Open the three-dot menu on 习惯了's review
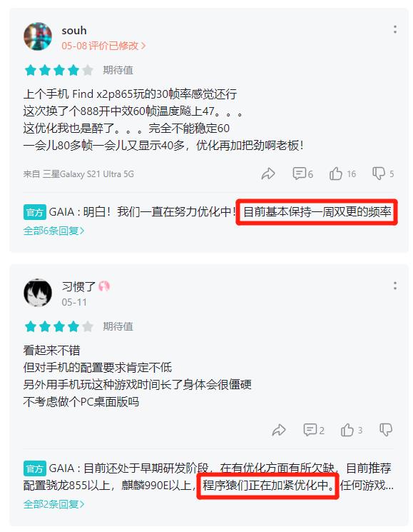 pos(394,286)
